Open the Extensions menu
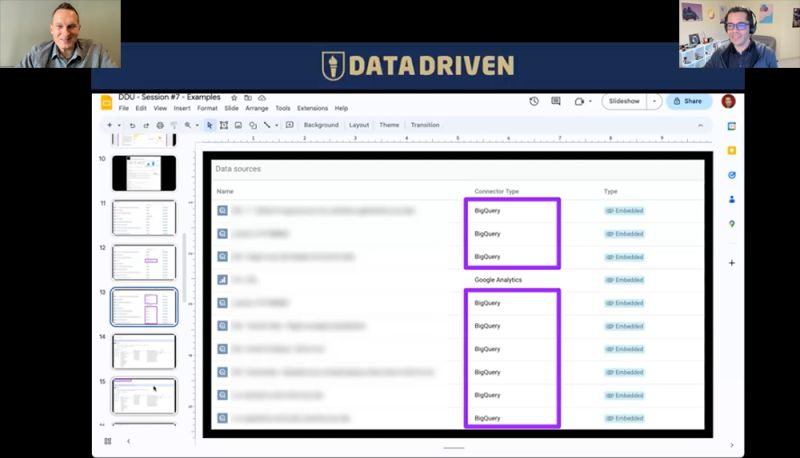The width and height of the screenshot is (800, 458). [312, 108]
